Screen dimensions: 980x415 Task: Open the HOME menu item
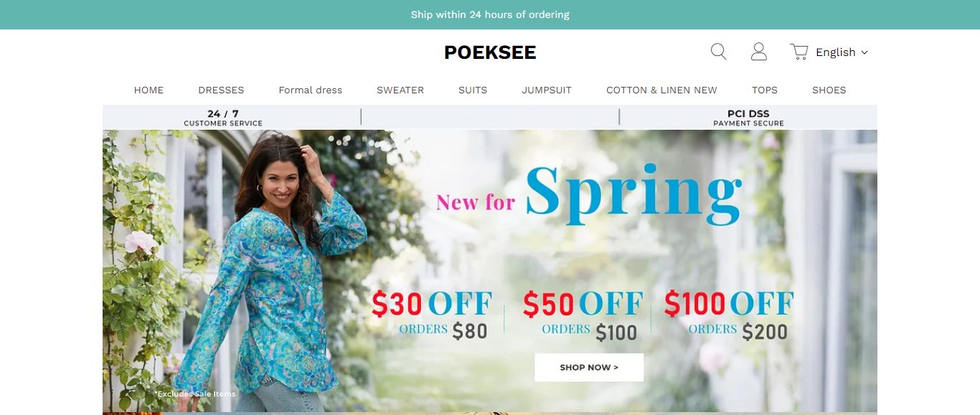149,90
